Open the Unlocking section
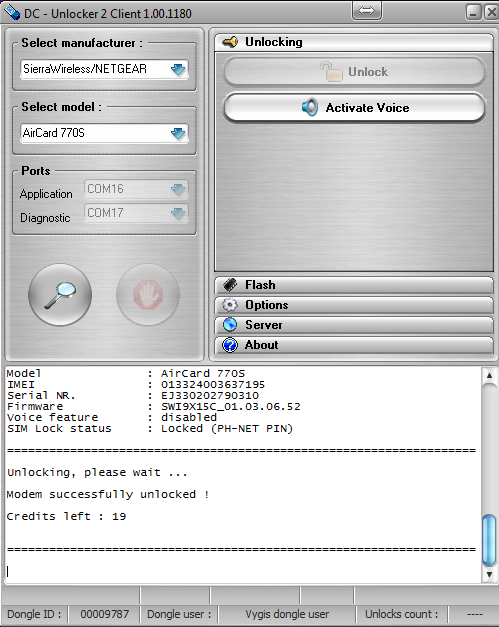499x627 pixels. (x=354, y=42)
